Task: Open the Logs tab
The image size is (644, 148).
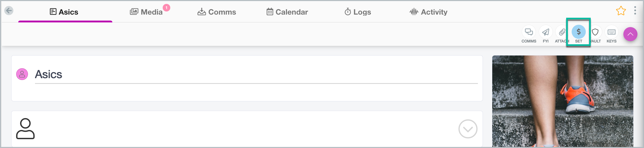Action: click(x=358, y=12)
